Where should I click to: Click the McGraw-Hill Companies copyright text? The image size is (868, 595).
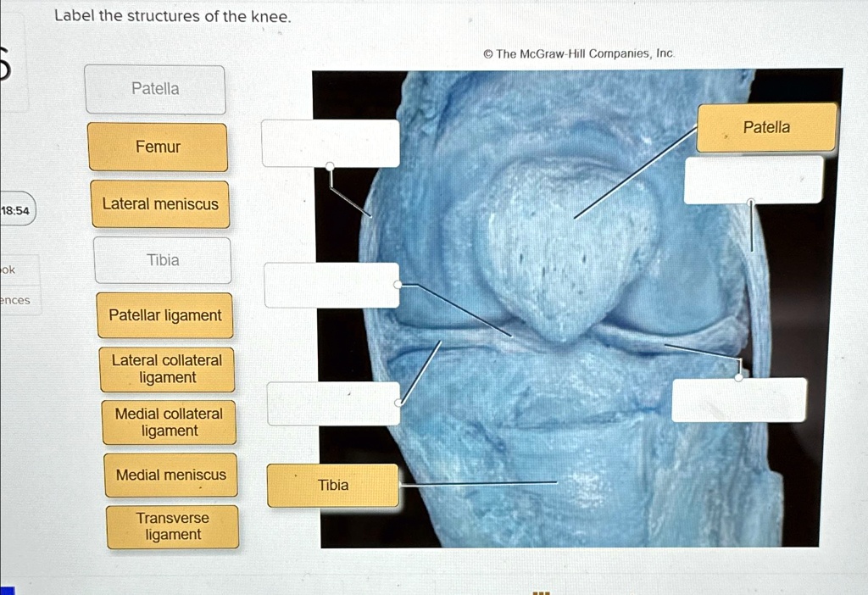point(579,53)
